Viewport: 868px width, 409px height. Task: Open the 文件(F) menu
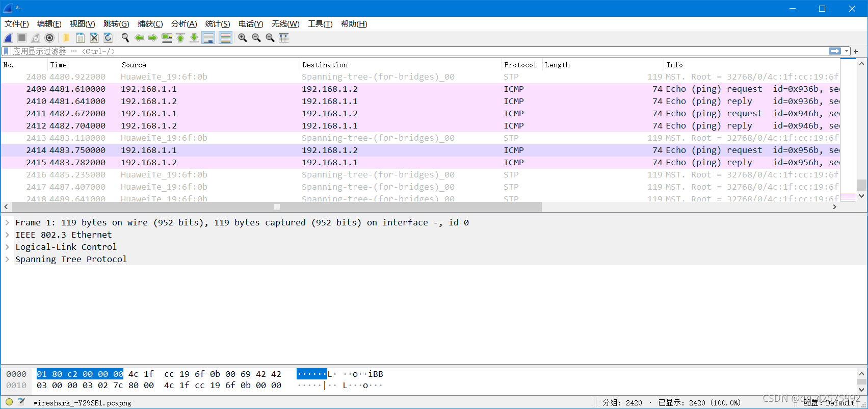pos(17,24)
